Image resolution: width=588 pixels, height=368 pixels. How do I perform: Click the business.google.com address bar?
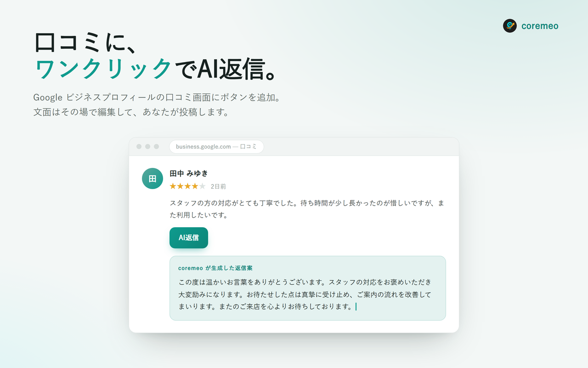[x=216, y=147]
